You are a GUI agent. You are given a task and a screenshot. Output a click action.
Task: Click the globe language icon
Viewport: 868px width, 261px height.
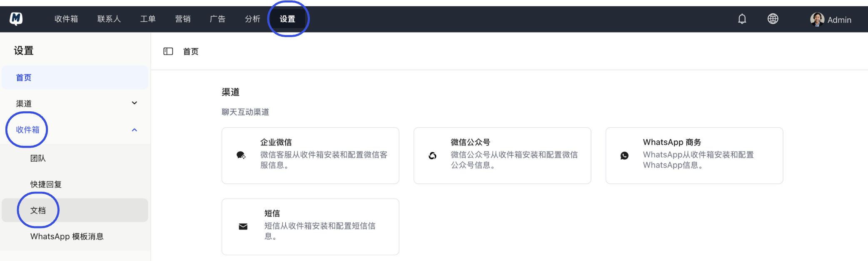tap(773, 19)
